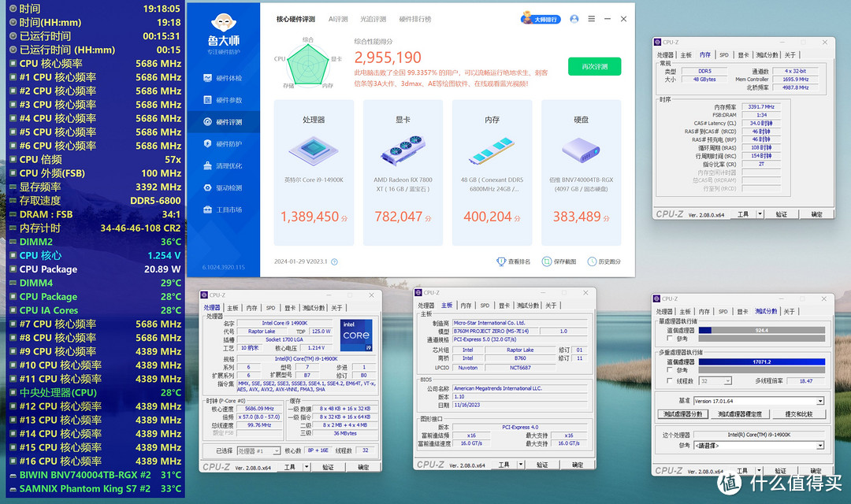Viewport: 851px width, 504px height.
Task: Open 硬件参数 in Ludashi sidebar
Action: click(x=223, y=100)
